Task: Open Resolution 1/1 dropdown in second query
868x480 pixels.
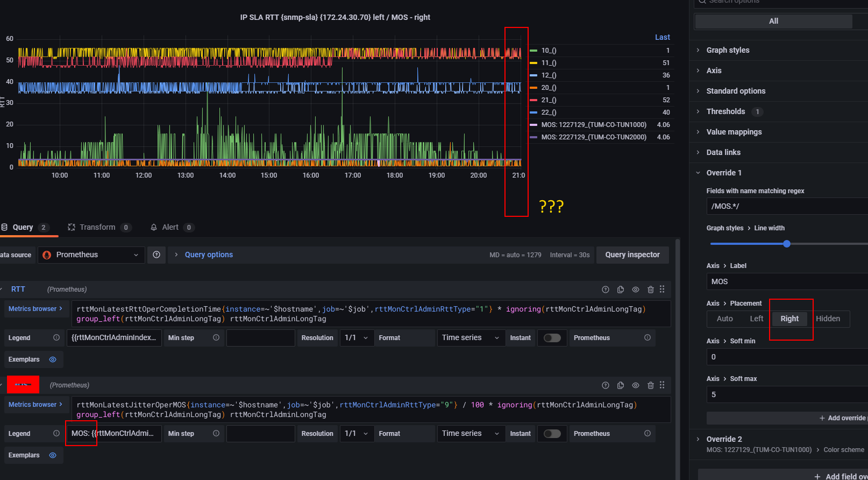Action: [x=357, y=434]
